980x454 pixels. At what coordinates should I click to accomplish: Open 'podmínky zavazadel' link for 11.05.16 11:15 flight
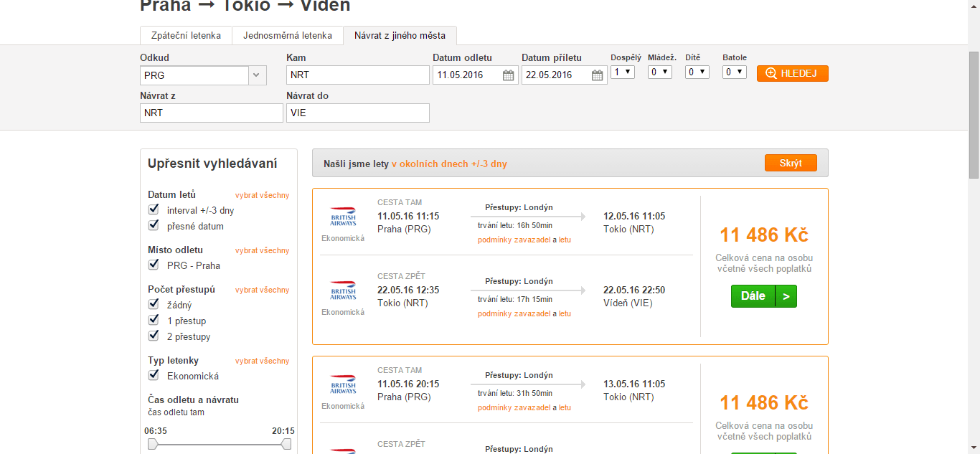coord(514,240)
